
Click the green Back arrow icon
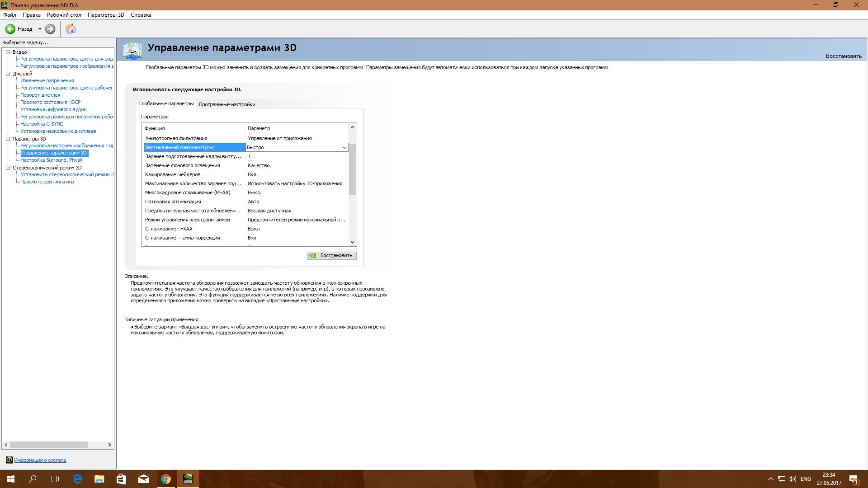10,29
